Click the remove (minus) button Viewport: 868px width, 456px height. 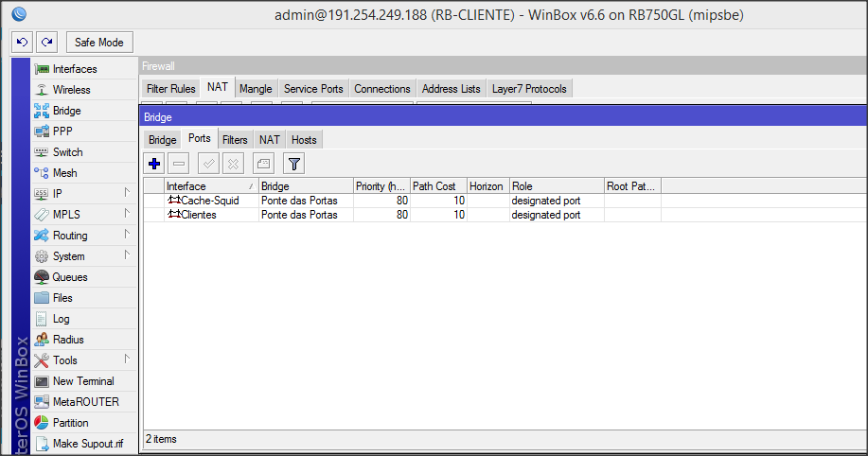point(179,164)
